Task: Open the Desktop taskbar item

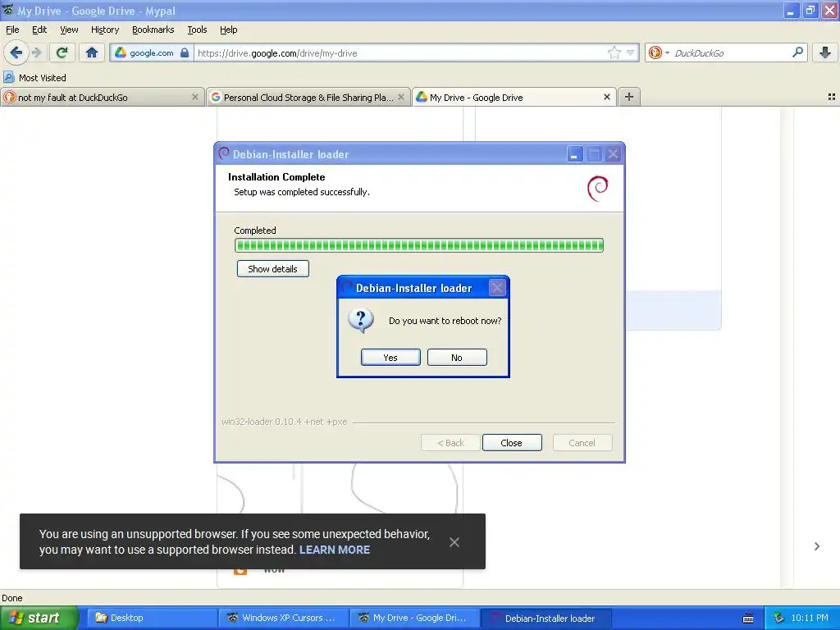Action: click(152, 618)
